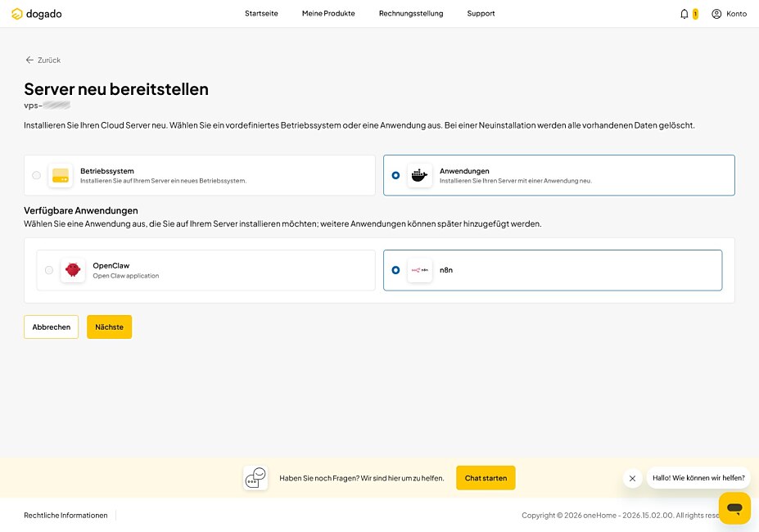Select the Betriebssystem radio button

(x=36, y=175)
